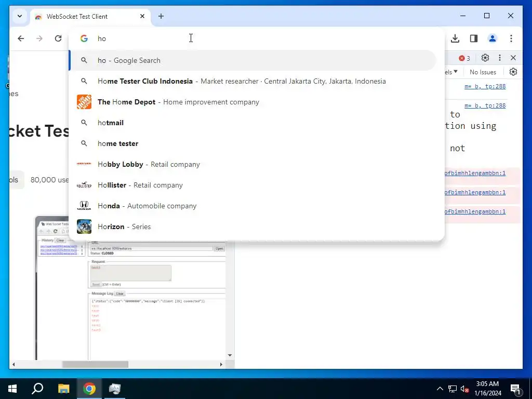Open the second 'm= b, tp:288' source link

point(485,105)
